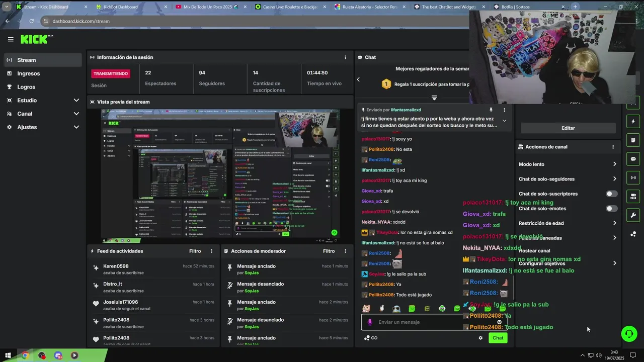This screenshot has width=644, height=362.
Task: Click the pin icon on pinned message
Action: click(491, 110)
